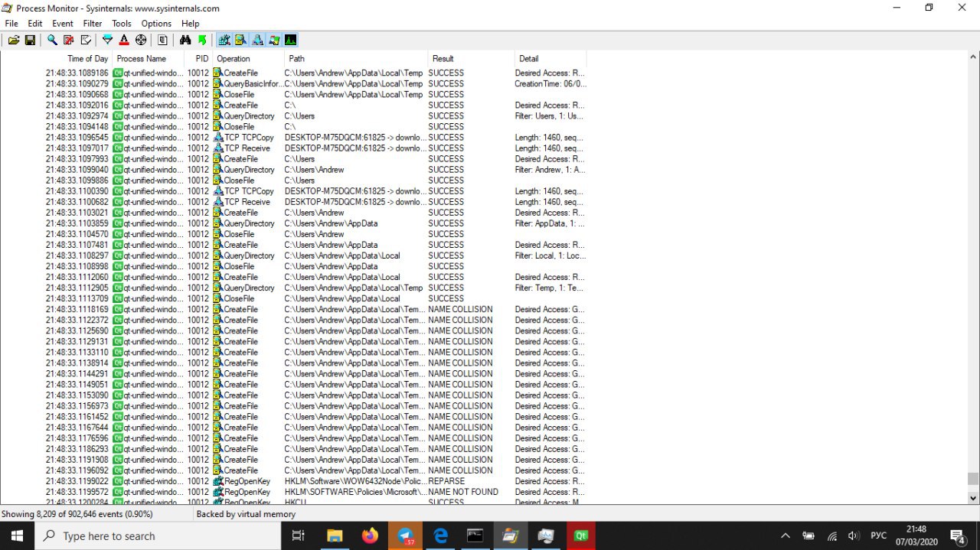Click the Time of Day column header
The height and width of the screenshot is (550, 980).
click(57, 58)
